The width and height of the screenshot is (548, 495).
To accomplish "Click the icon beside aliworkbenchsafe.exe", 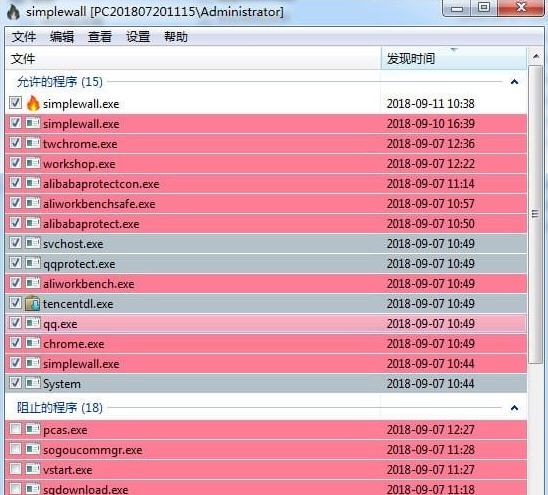I will (33, 203).
